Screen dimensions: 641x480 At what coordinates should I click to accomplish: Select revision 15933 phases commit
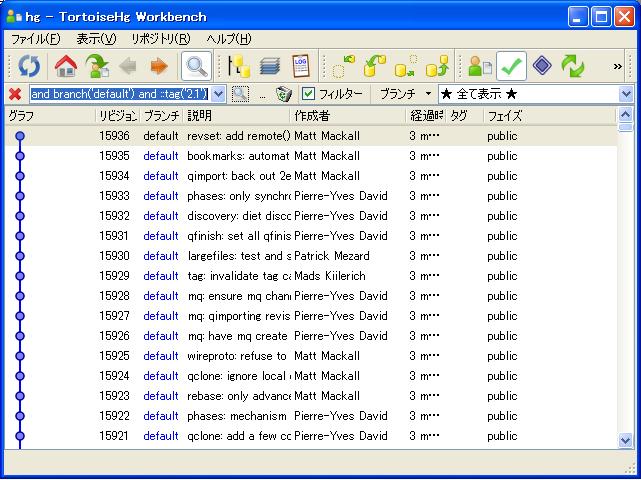[311, 196]
